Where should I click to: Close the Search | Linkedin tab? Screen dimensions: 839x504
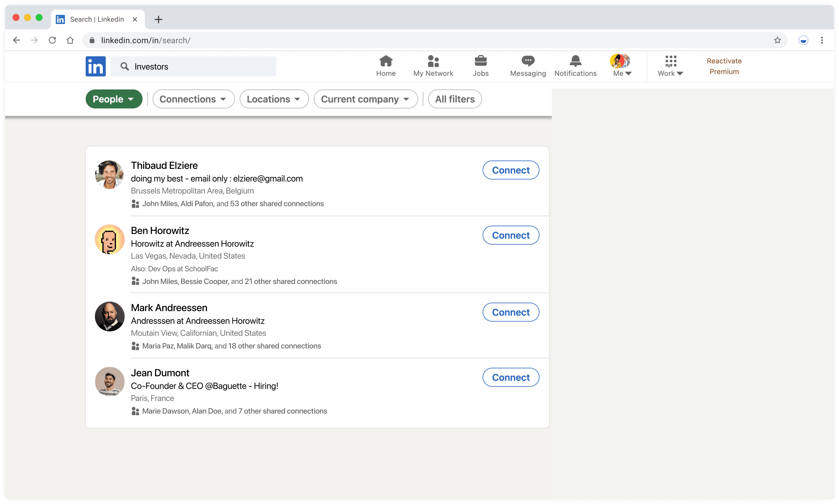click(x=135, y=19)
